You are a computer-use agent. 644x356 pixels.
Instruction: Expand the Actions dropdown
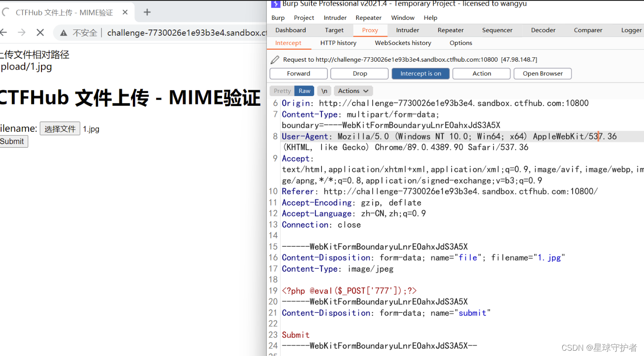(x=353, y=91)
